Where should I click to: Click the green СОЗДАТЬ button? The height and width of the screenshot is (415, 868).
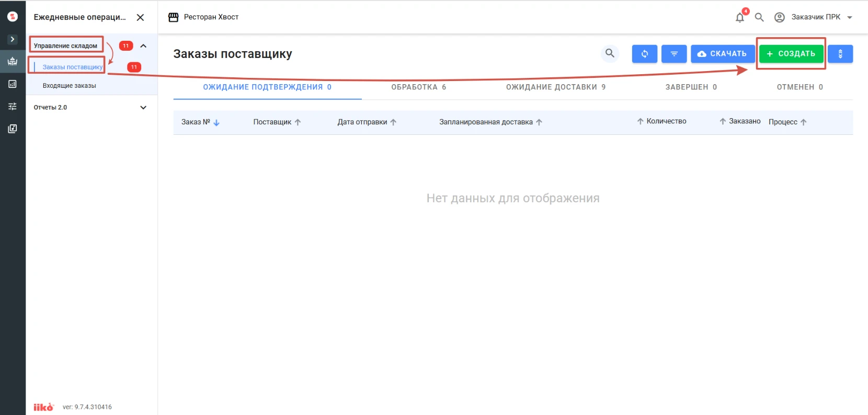(x=791, y=54)
